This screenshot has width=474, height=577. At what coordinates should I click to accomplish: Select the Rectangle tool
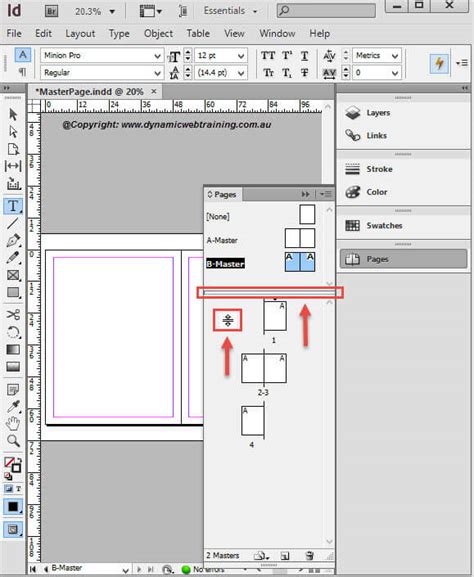tap(13, 292)
